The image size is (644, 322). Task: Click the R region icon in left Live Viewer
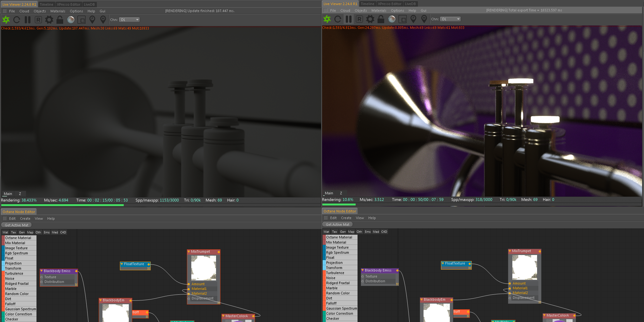(x=38, y=20)
